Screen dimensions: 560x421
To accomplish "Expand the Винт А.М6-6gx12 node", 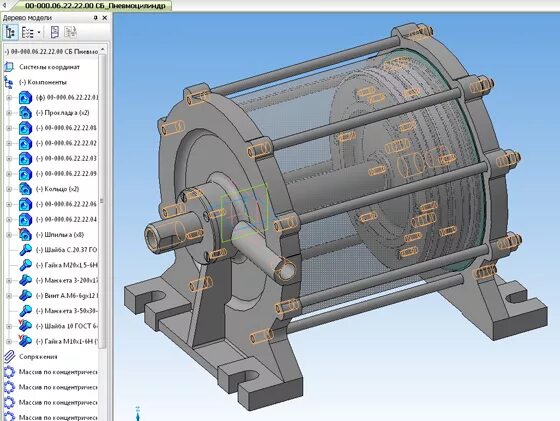I will click(x=9, y=296).
